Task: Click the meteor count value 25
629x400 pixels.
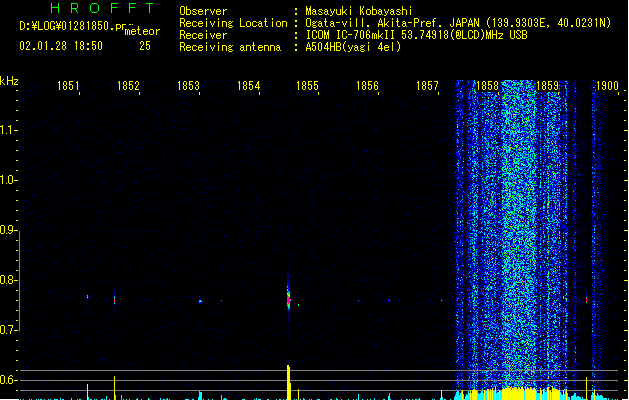Action: click(x=145, y=46)
